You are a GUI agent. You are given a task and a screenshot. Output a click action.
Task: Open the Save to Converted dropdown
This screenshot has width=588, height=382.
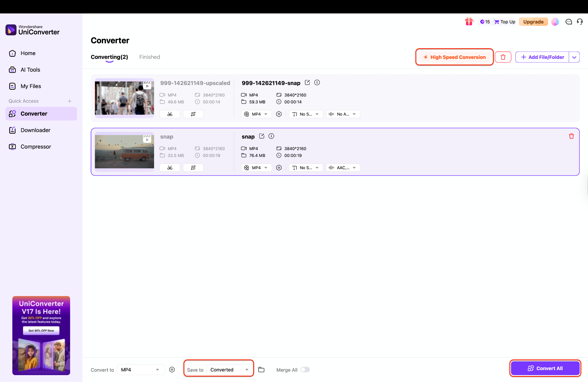tap(229, 369)
